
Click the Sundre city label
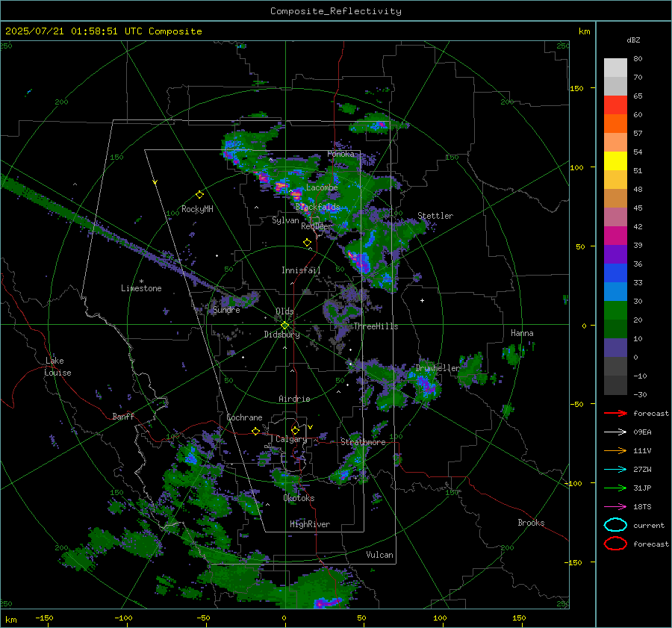(226, 310)
